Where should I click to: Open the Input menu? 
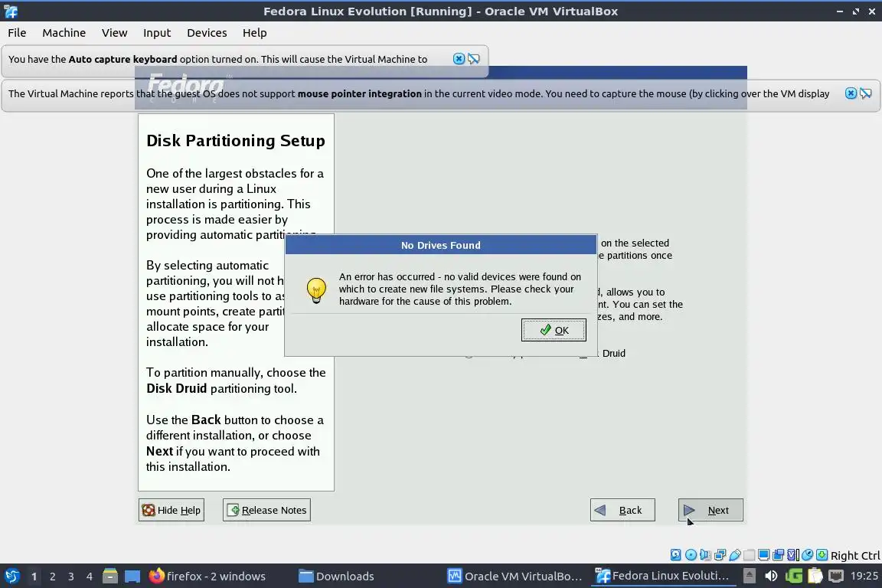point(157,33)
